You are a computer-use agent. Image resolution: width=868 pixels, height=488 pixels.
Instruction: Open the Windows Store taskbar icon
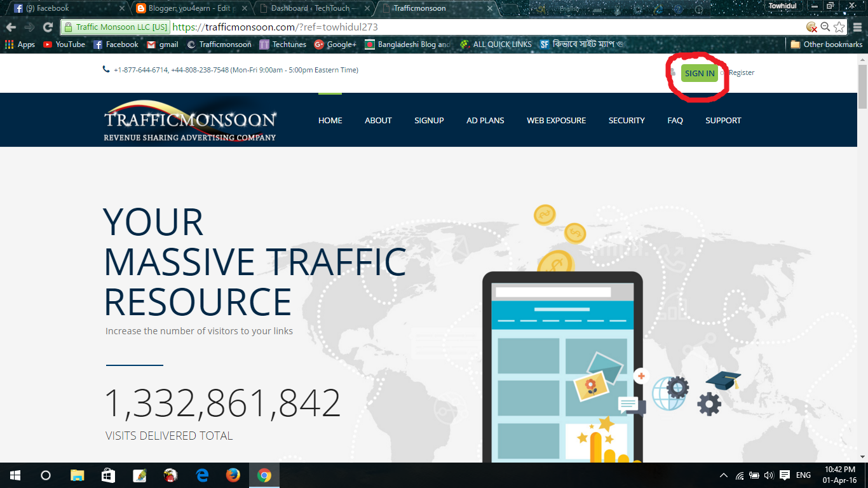click(x=108, y=475)
